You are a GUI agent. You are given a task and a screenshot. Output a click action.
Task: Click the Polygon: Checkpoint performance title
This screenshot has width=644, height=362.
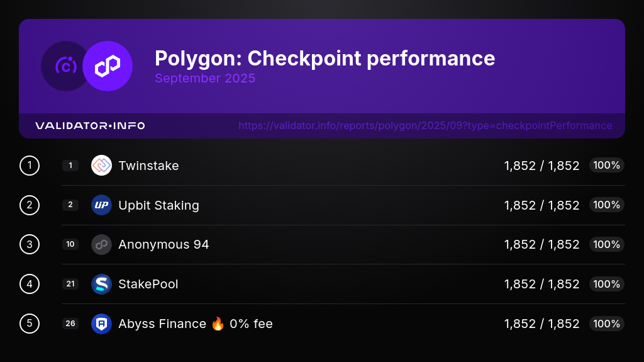(325, 59)
